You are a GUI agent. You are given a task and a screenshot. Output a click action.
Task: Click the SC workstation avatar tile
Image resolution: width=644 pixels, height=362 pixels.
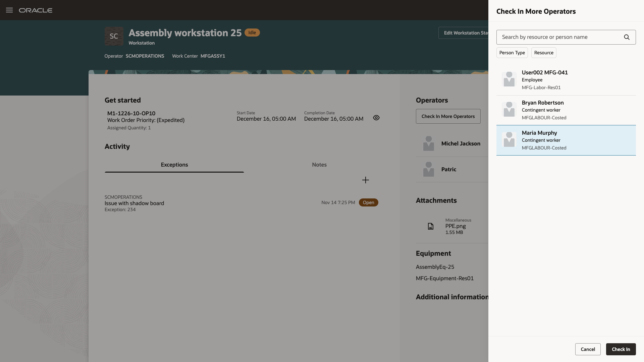tap(114, 36)
